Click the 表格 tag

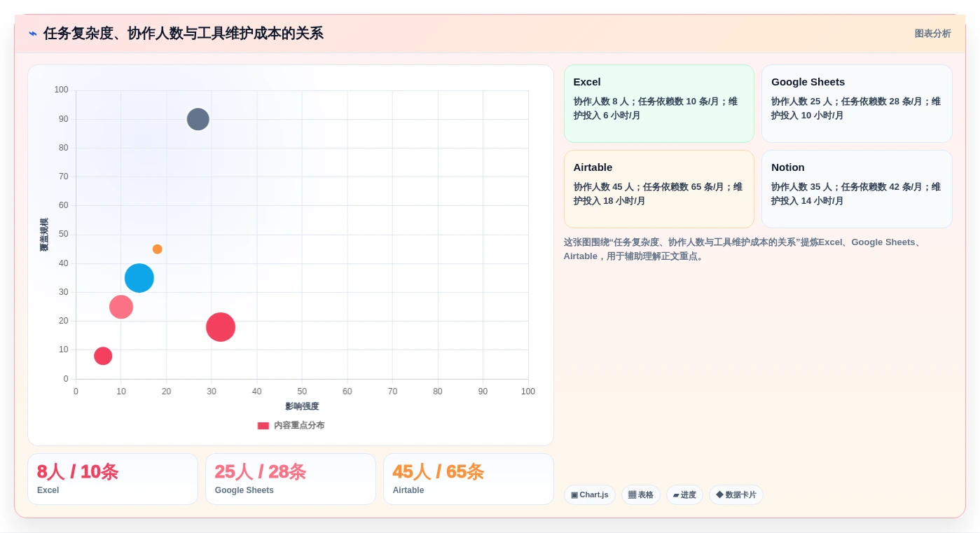641,495
